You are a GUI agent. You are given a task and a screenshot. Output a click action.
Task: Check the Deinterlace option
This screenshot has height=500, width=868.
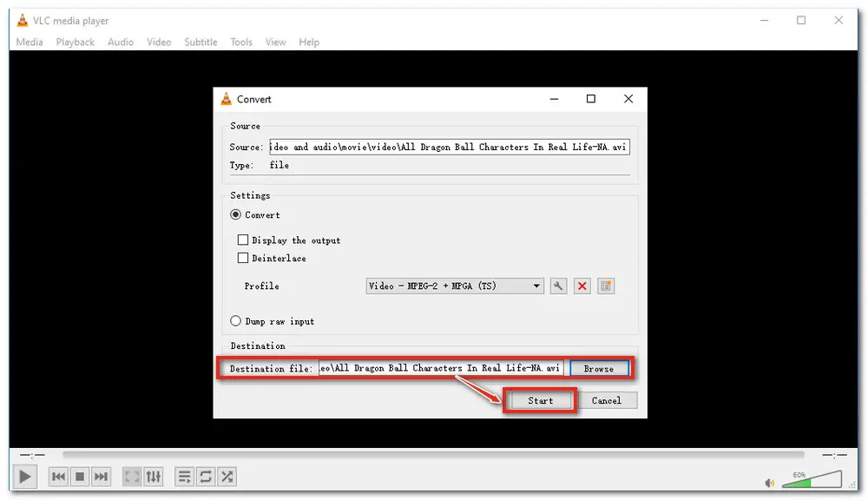tap(243, 258)
